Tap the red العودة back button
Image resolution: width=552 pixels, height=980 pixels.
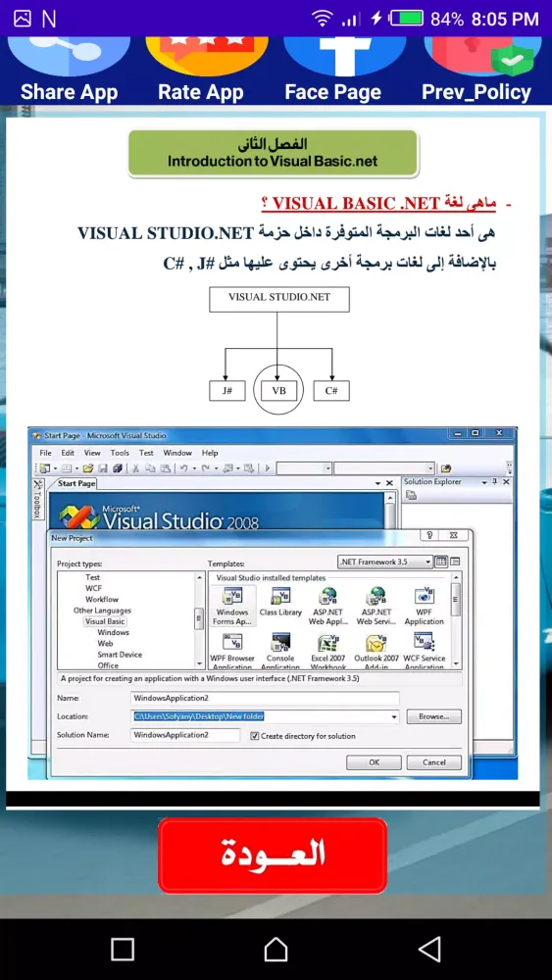tap(273, 855)
